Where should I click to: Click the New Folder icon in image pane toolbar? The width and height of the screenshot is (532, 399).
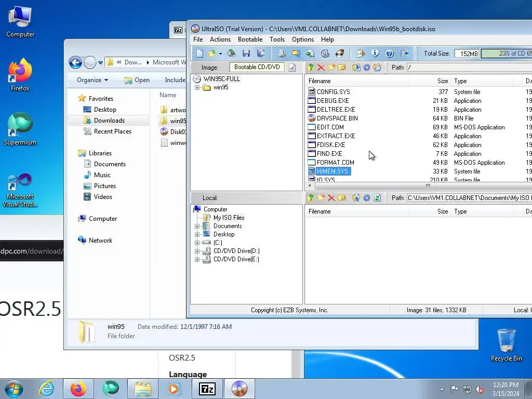(331, 68)
